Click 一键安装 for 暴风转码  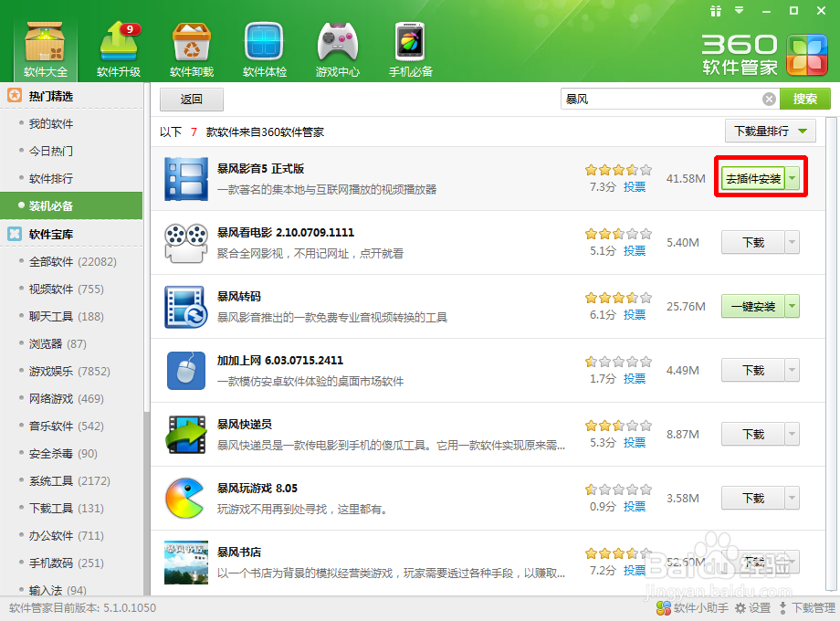click(x=753, y=307)
